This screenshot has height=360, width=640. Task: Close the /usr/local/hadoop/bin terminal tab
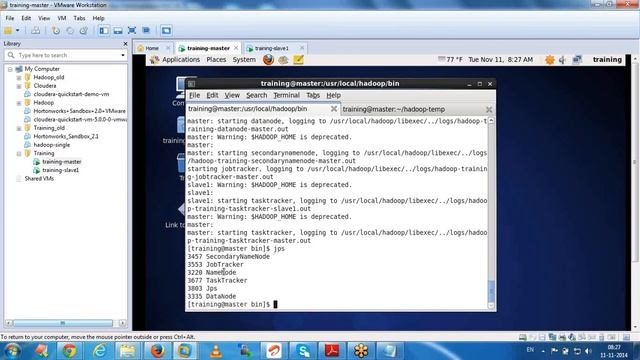pyautogui.click(x=333, y=109)
